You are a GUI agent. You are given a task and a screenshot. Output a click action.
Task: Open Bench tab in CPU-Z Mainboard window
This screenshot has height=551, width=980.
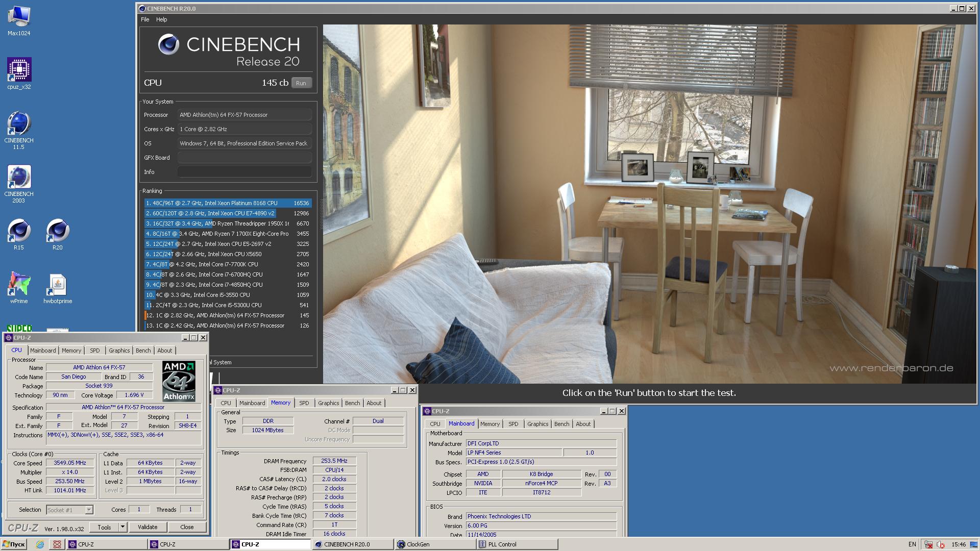click(x=562, y=424)
